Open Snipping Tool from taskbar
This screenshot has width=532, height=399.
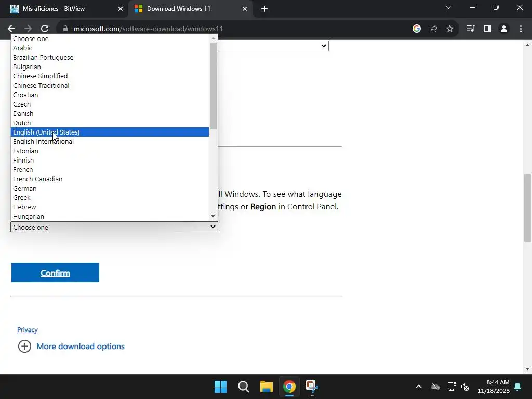point(312,387)
